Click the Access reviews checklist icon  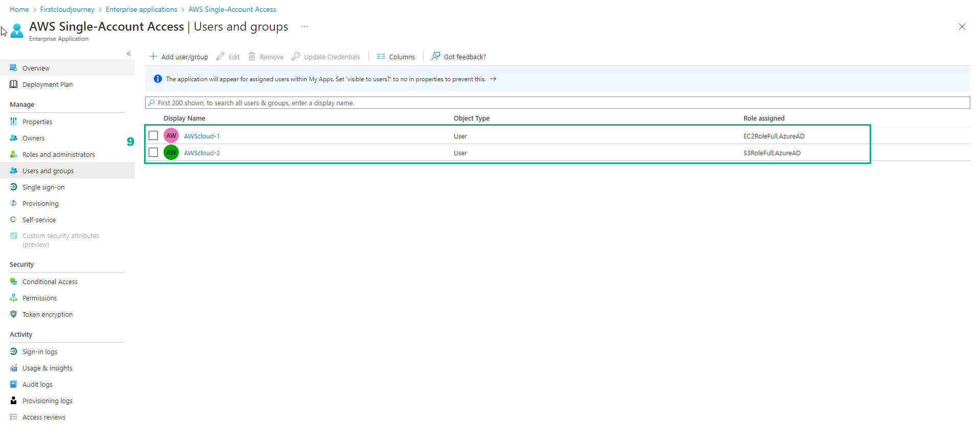[13, 417]
